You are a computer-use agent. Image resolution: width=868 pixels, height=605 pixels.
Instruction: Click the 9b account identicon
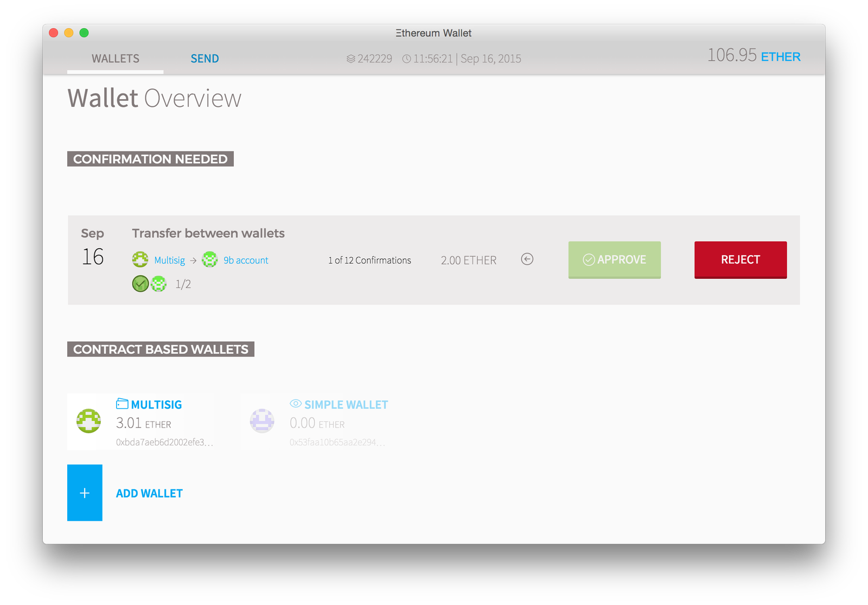tap(209, 259)
